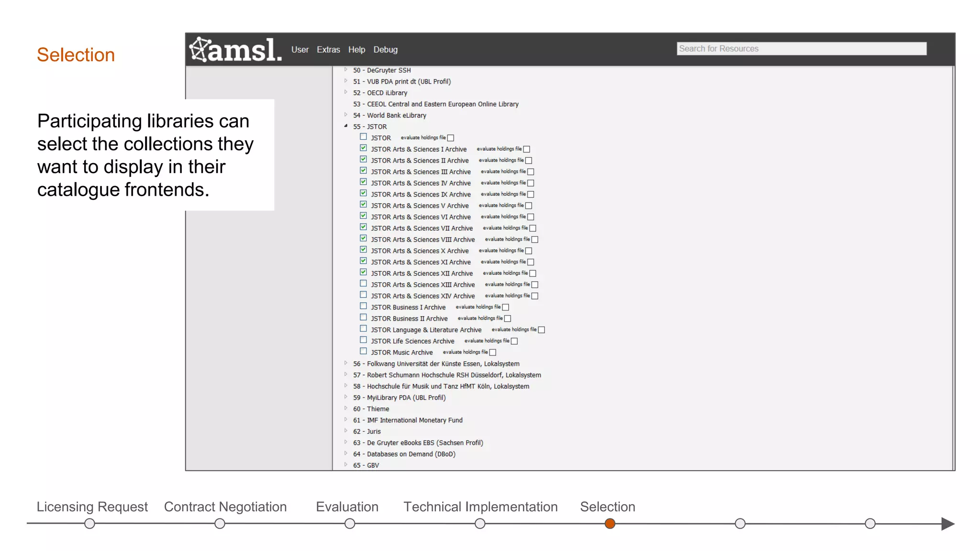The image size is (980, 551).
Task: Expand 64 - Databases on Demand node
Action: [345, 453]
